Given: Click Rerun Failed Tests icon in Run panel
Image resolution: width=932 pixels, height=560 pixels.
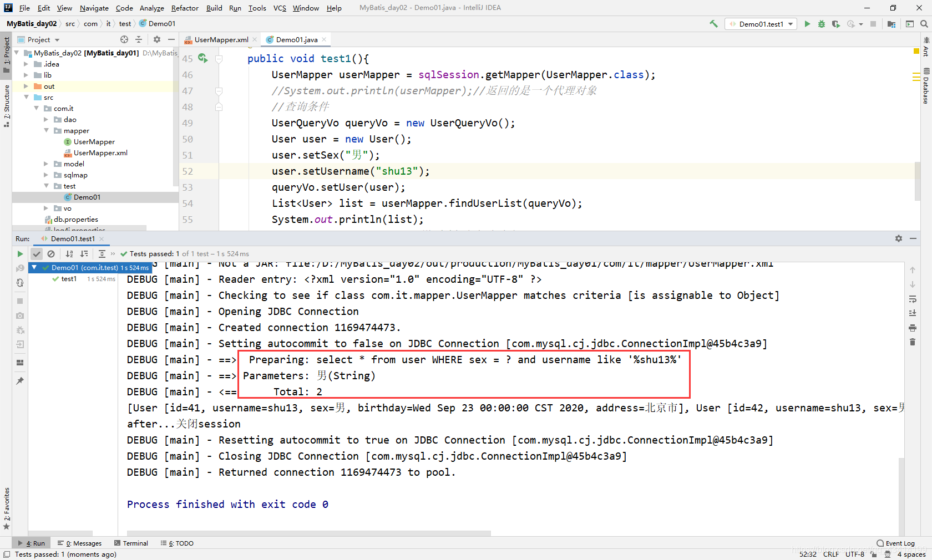Looking at the screenshot, I should [x=20, y=268].
